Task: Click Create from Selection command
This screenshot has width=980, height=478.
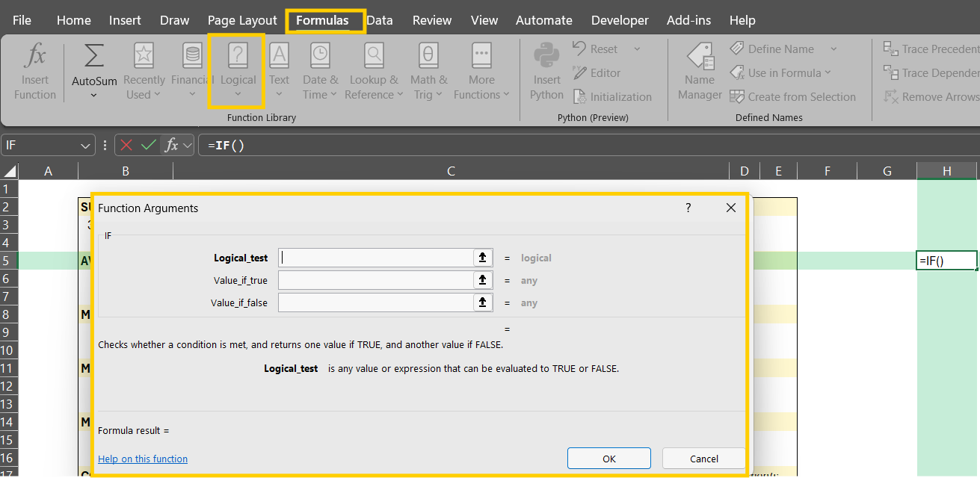Action: pyautogui.click(x=792, y=97)
